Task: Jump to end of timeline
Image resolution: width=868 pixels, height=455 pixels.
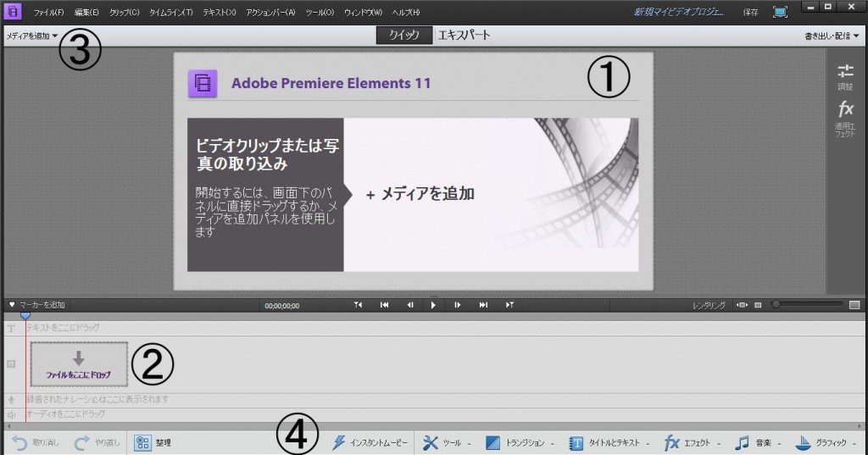Action: [x=483, y=305]
